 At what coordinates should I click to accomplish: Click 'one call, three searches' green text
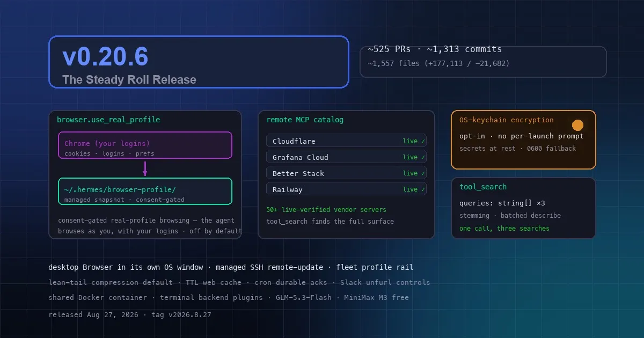(x=504, y=228)
